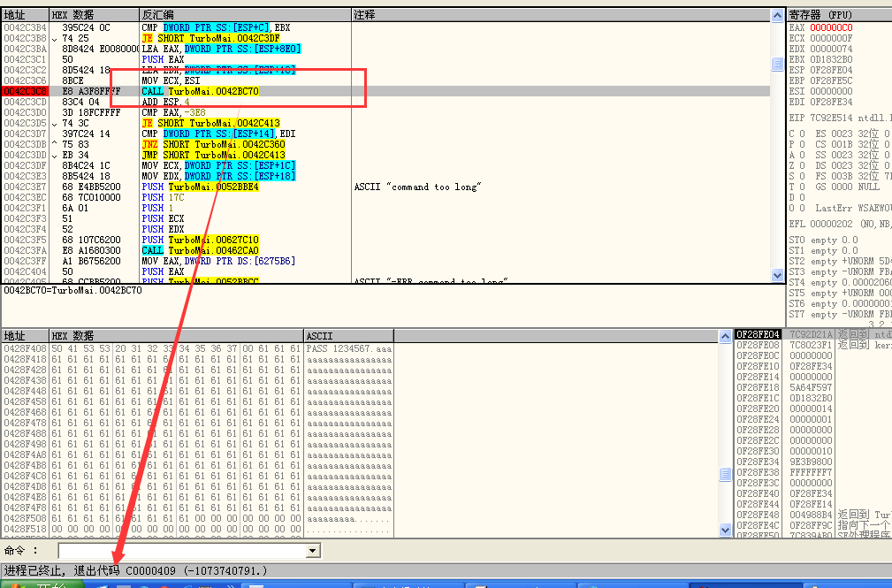892x588 pixels.
Task: Select stack entry 0F28FE04 in stack pane
Action: coord(758,334)
